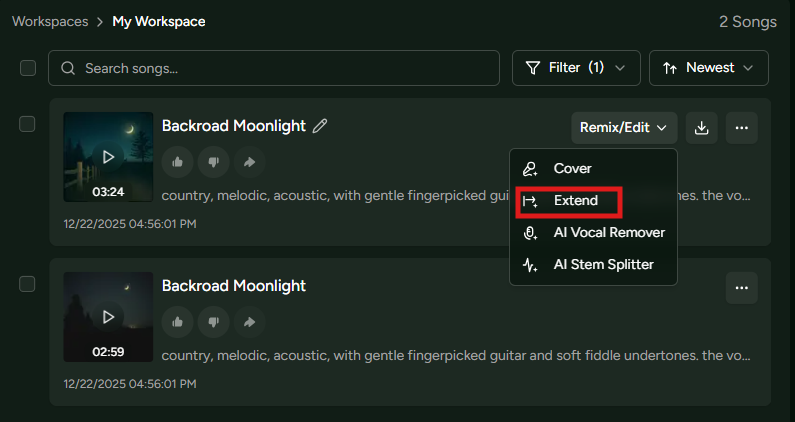Like the second Backroad Moonlight song
Image resolution: width=795 pixels, height=422 pixels.
pyautogui.click(x=177, y=321)
